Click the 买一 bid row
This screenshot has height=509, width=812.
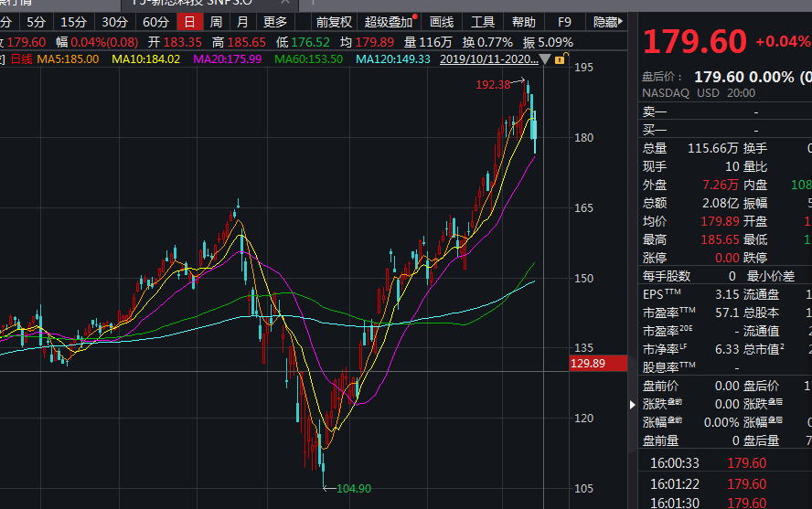click(725, 130)
